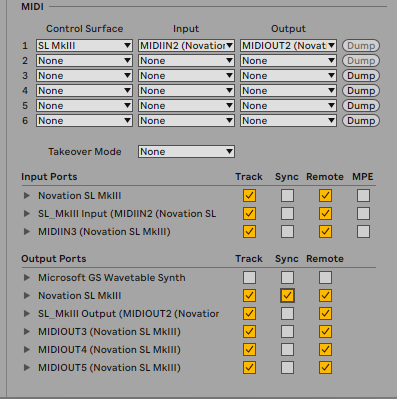Enable Sync for Microsoft GS Wavetable Synth
Image resolution: width=397 pixels, height=399 pixels.
pos(287,278)
